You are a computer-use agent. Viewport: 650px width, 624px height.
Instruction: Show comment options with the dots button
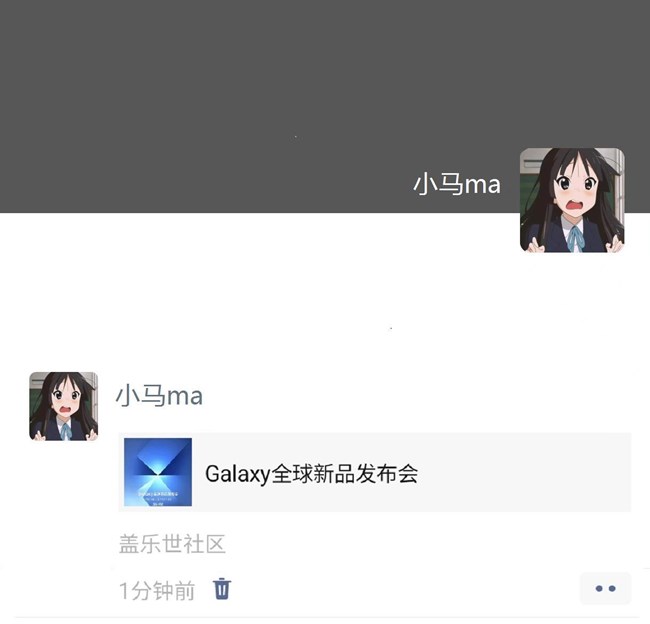(x=605, y=588)
